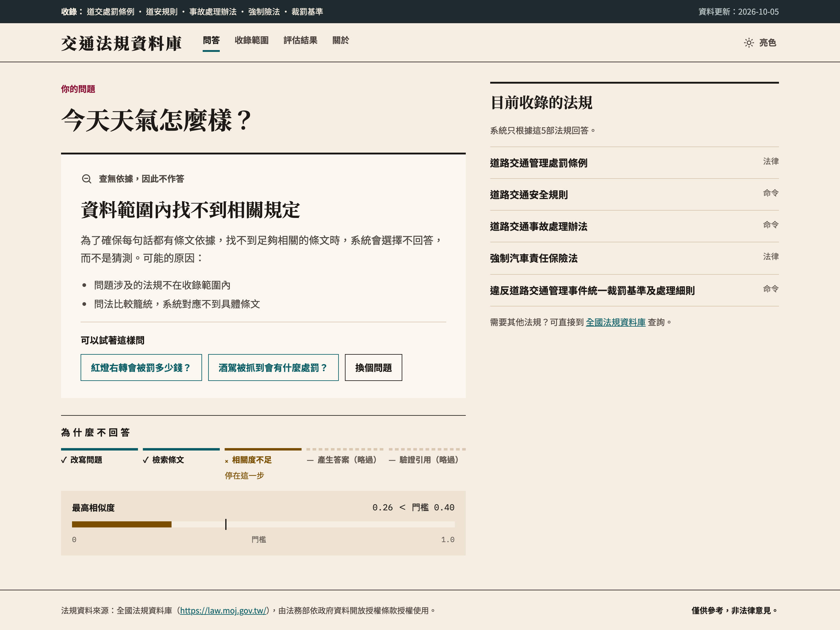Click the magnifier icon beside 查無依據
The height and width of the screenshot is (630, 840).
coord(87,179)
